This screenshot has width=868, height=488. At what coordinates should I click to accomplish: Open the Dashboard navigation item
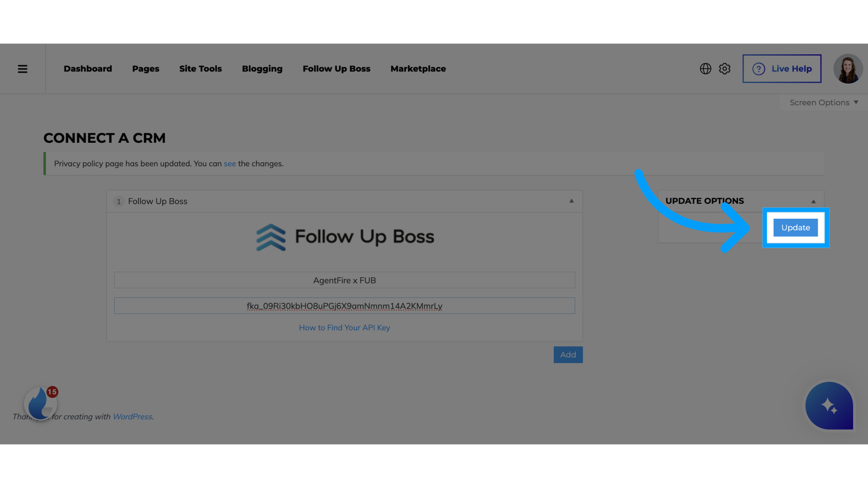(x=88, y=69)
